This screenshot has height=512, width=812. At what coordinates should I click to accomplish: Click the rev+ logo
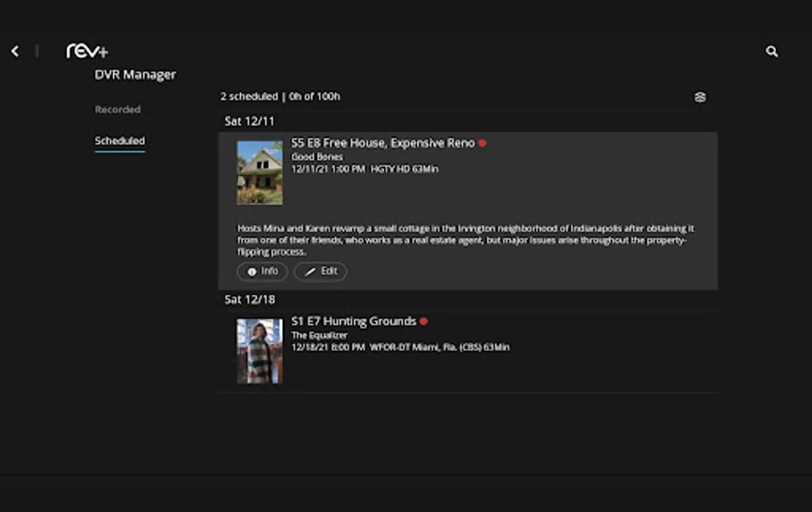87,51
